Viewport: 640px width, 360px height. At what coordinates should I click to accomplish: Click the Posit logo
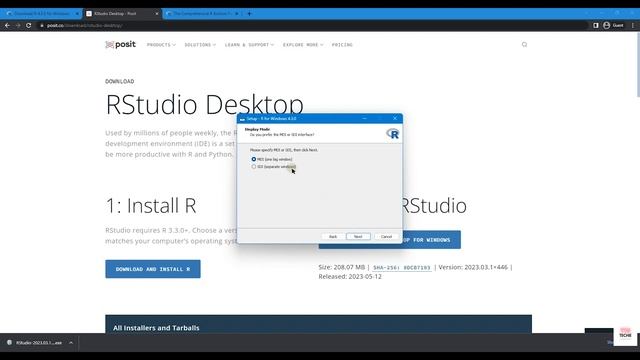tap(120, 44)
